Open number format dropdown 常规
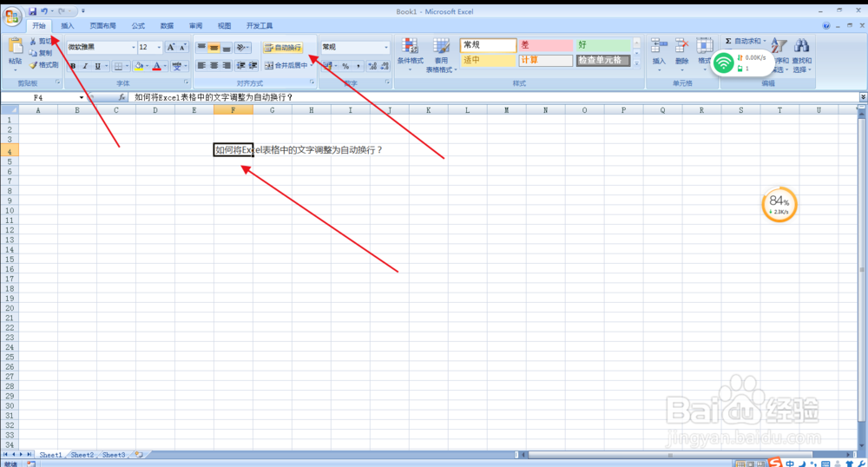 tap(386, 48)
